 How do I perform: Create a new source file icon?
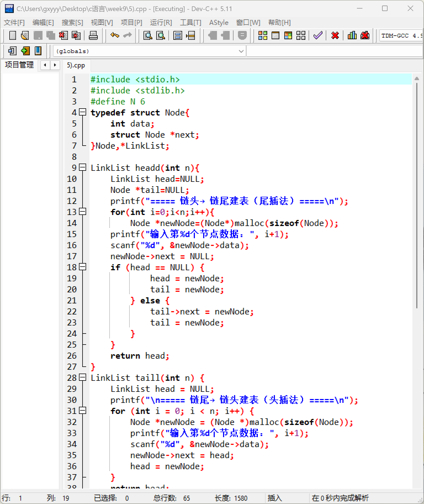(12, 35)
